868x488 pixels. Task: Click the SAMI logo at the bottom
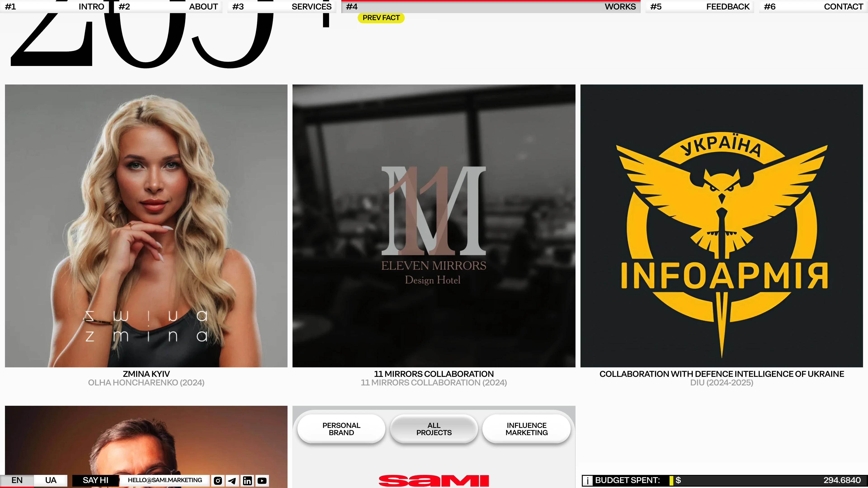pos(434,481)
